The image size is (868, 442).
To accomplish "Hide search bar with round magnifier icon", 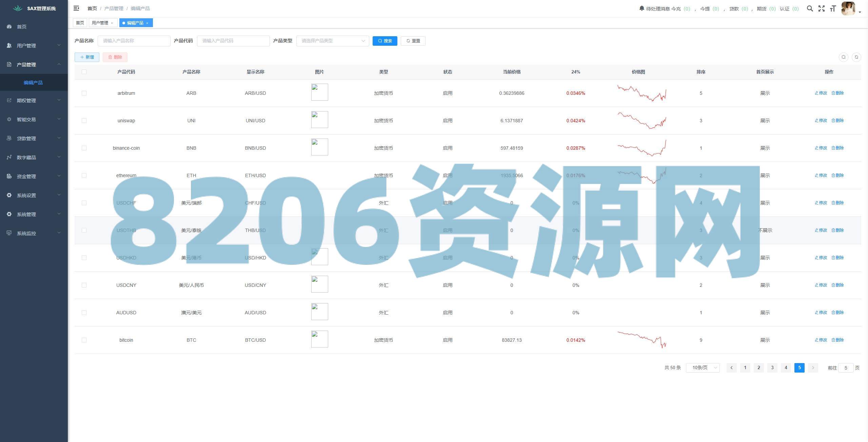I will [x=844, y=57].
